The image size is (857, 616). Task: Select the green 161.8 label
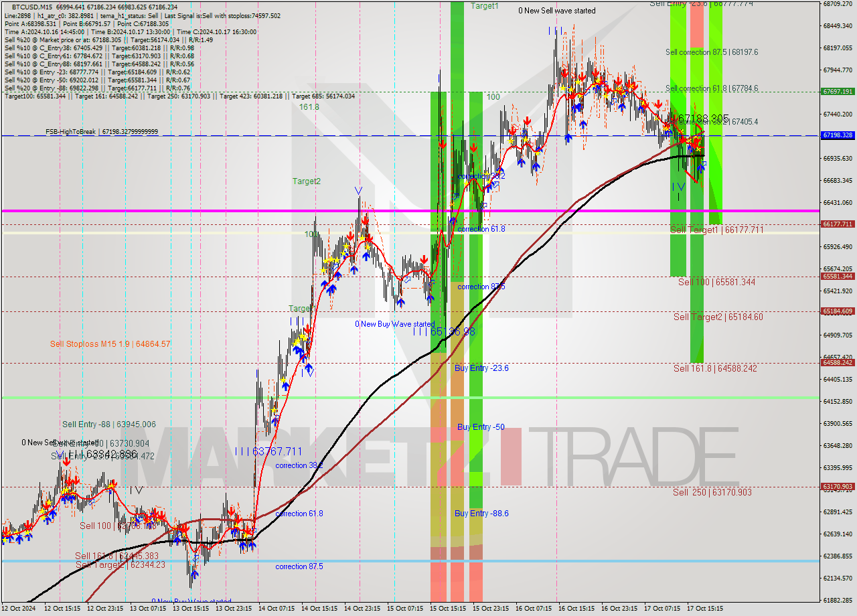coord(309,107)
